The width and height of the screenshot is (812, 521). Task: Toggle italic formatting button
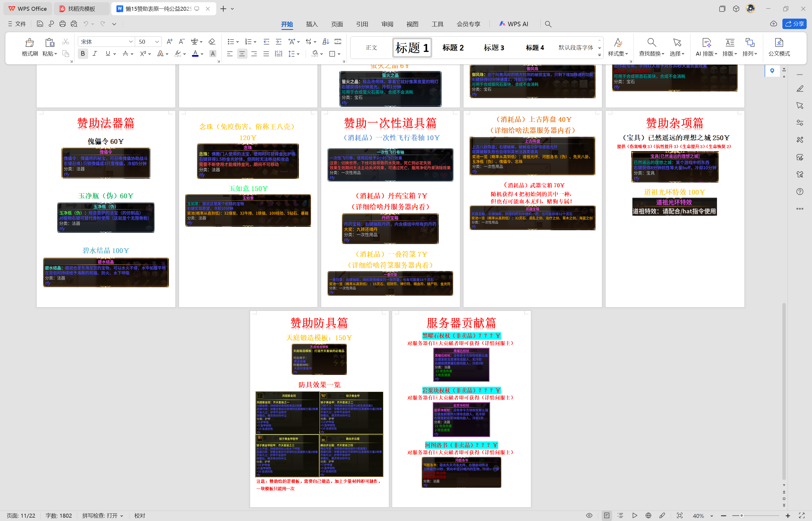[95, 54]
